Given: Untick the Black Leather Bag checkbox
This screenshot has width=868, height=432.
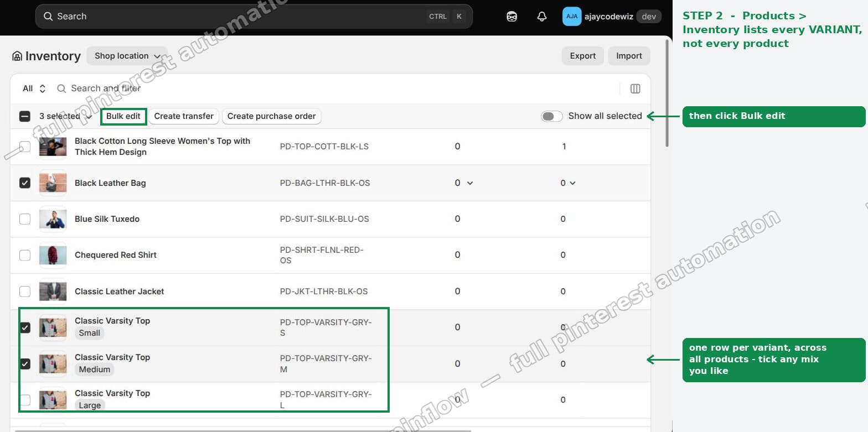Looking at the screenshot, I should point(25,183).
